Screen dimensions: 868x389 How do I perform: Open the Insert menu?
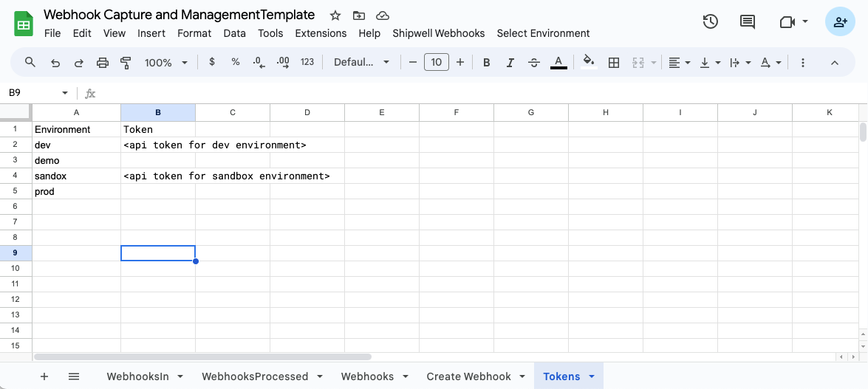[x=151, y=33]
